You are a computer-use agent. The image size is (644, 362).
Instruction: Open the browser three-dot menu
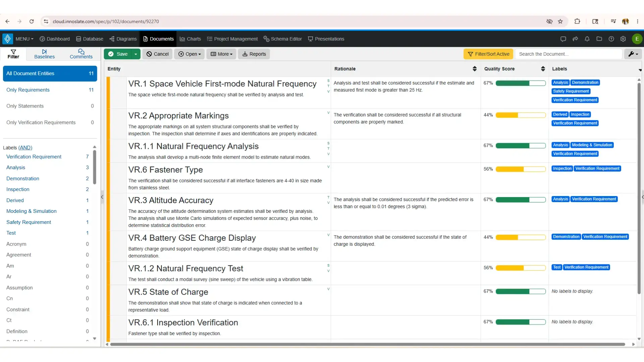click(x=638, y=21)
